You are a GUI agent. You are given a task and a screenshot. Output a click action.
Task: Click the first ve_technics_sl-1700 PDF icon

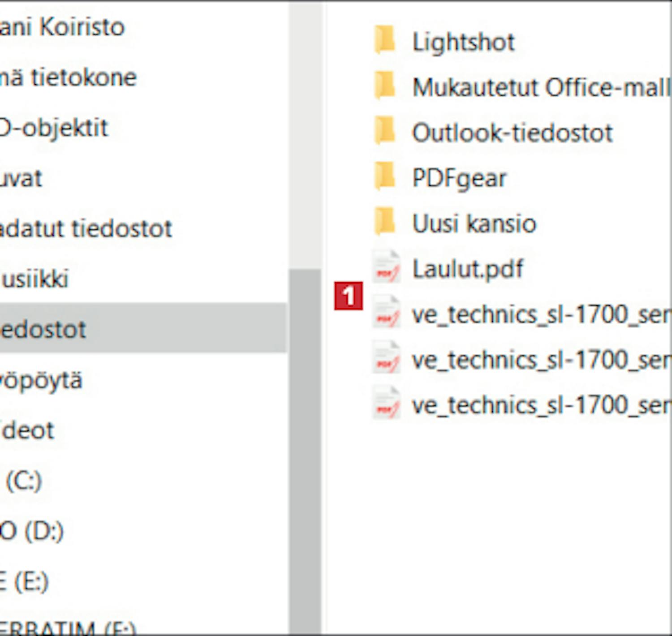click(x=386, y=313)
